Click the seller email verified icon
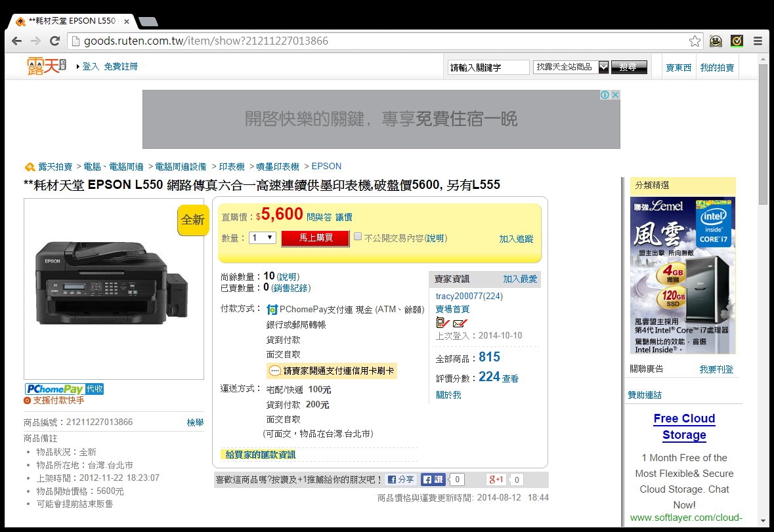Viewport: 774px width, 532px height. (460, 323)
